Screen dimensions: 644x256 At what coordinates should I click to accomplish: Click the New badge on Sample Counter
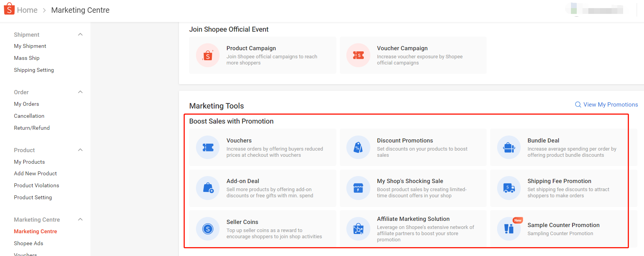[518, 220]
